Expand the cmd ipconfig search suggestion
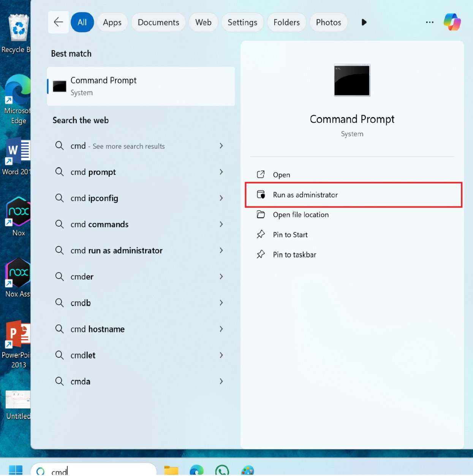The image size is (473, 476). (221, 198)
